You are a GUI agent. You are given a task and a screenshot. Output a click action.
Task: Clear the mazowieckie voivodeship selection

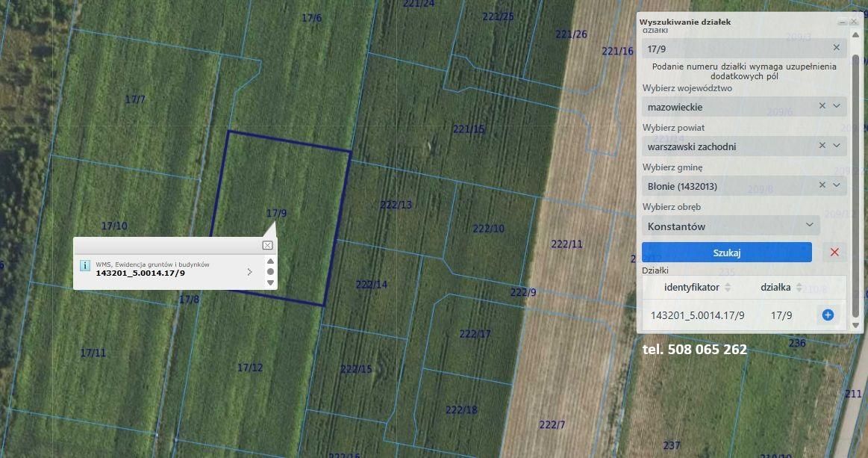(x=822, y=105)
